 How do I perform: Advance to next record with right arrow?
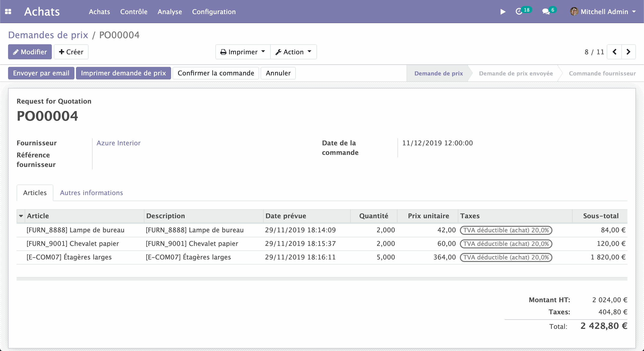pos(628,52)
